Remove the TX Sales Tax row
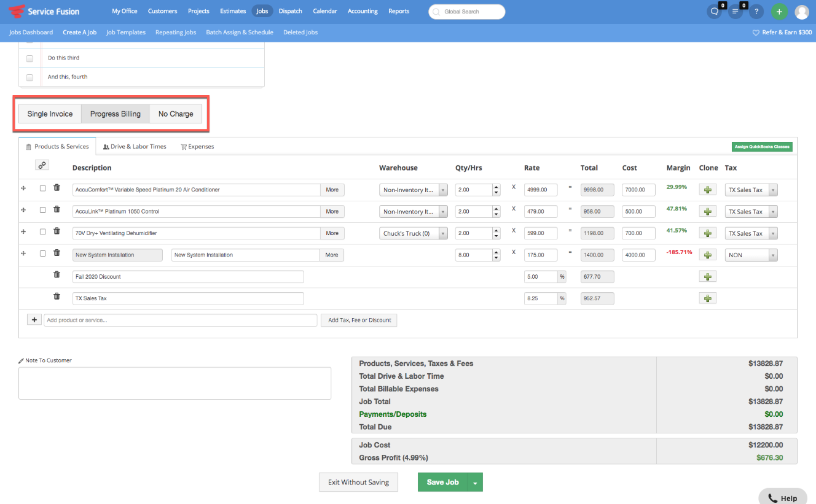Screen dimensions: 816x504 pos(57,296)
